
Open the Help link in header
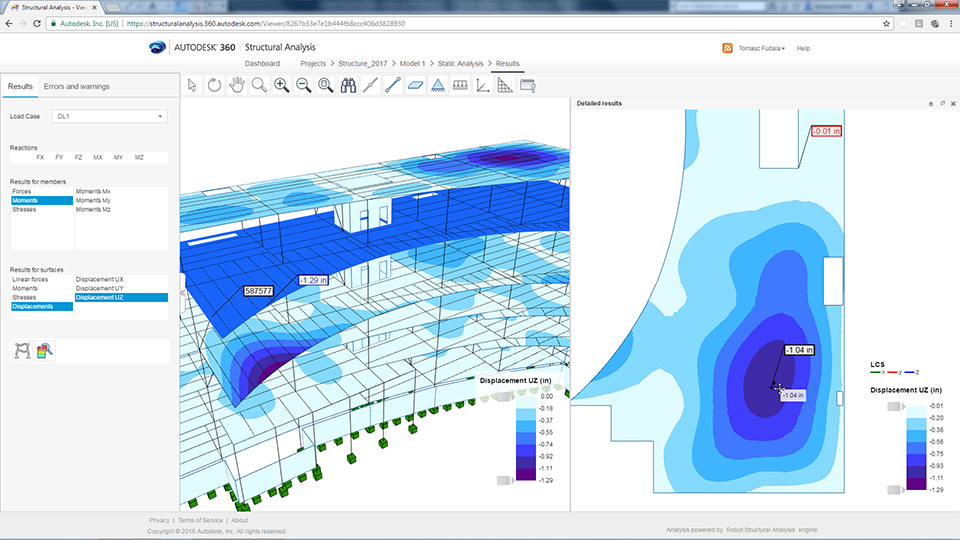(803, 48)
